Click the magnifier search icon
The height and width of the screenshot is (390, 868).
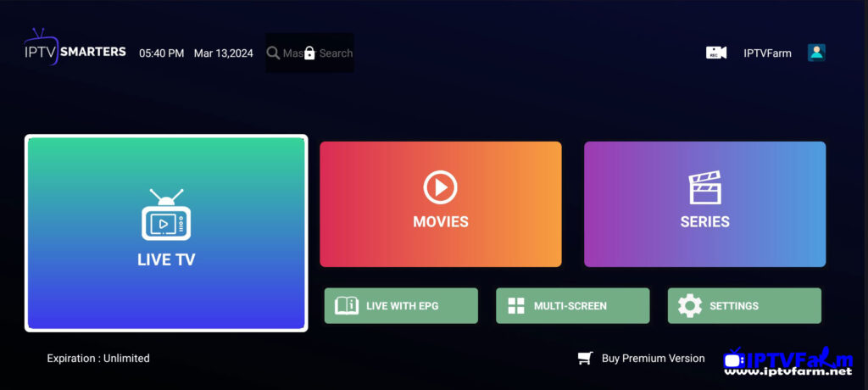coord(273,53)
